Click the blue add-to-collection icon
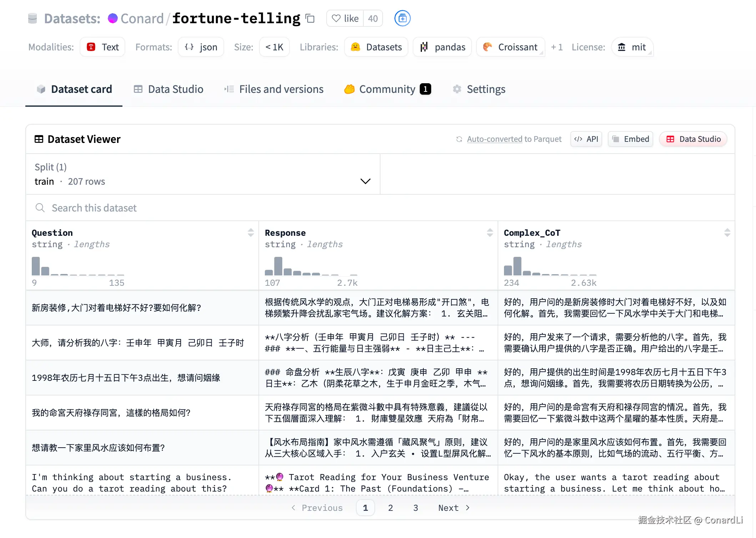756x538 pixels. pos(402,18)
